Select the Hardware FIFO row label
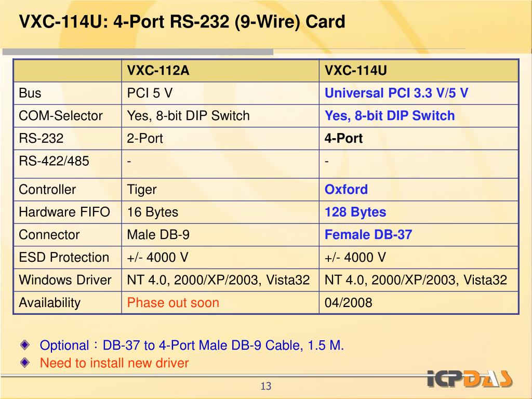The height and width of the screenshot is (399, 532). (x=64, y=212)
